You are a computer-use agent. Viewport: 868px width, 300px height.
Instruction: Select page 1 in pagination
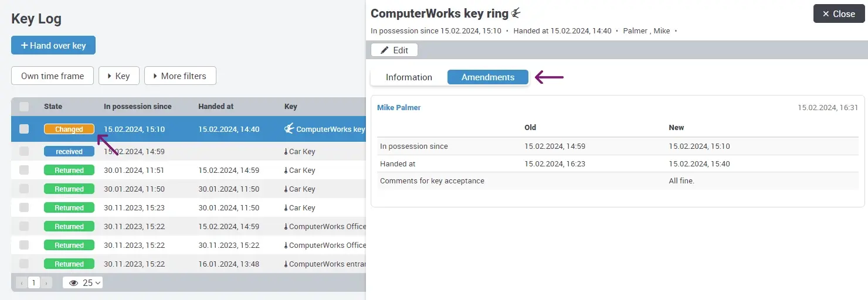(34, 283)
